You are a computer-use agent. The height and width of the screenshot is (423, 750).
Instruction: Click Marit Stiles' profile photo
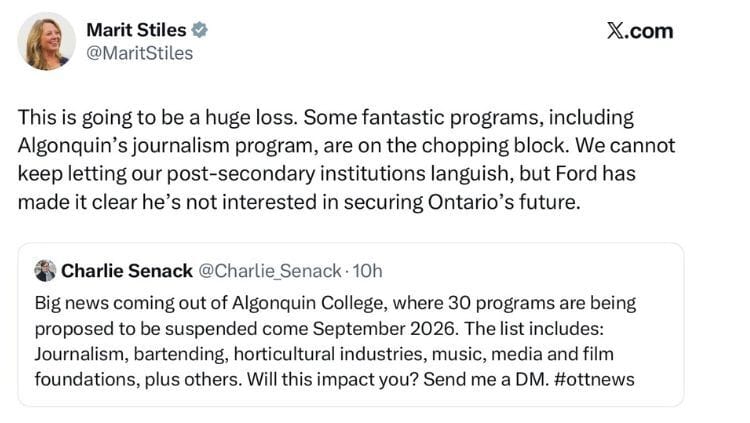pyautogui.click(x=46, y=41)
